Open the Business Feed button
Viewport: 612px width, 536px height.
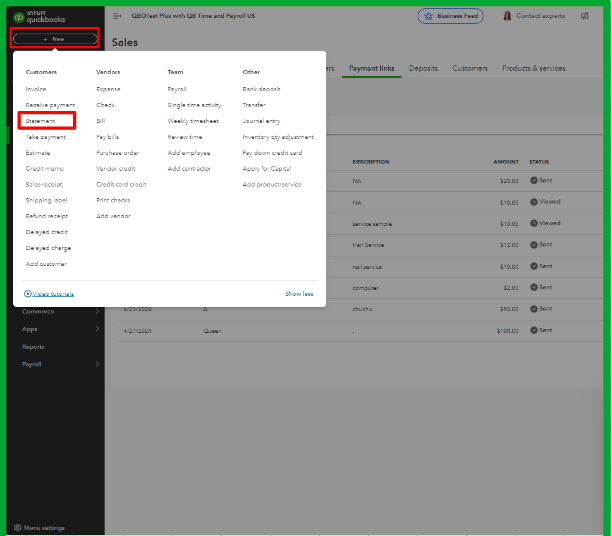pyautogui.click(x=453, y=16)
